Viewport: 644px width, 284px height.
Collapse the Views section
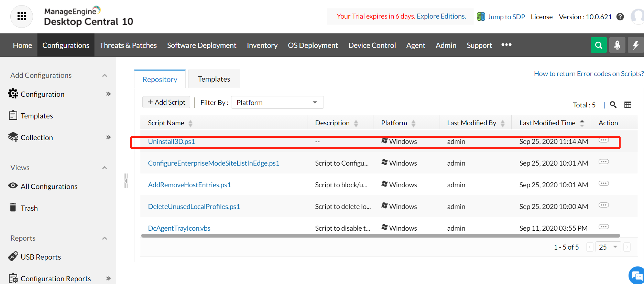[x=105, y=168]
